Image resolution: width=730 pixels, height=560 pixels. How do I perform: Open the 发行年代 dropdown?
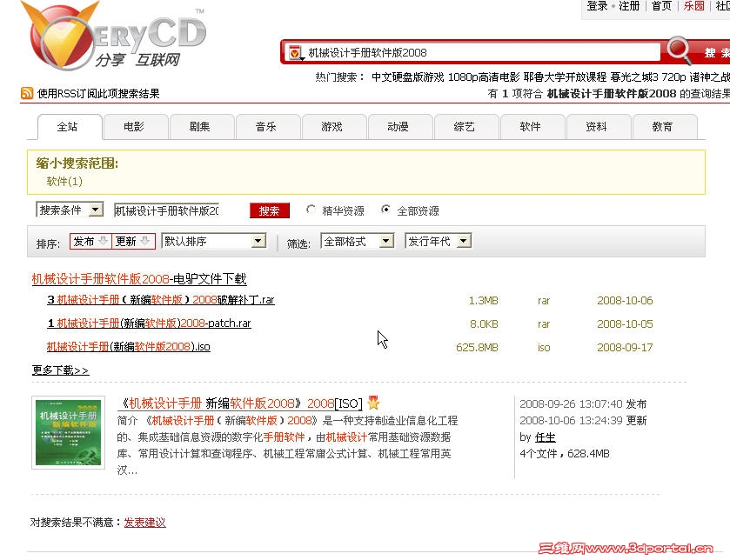point(439,241)
